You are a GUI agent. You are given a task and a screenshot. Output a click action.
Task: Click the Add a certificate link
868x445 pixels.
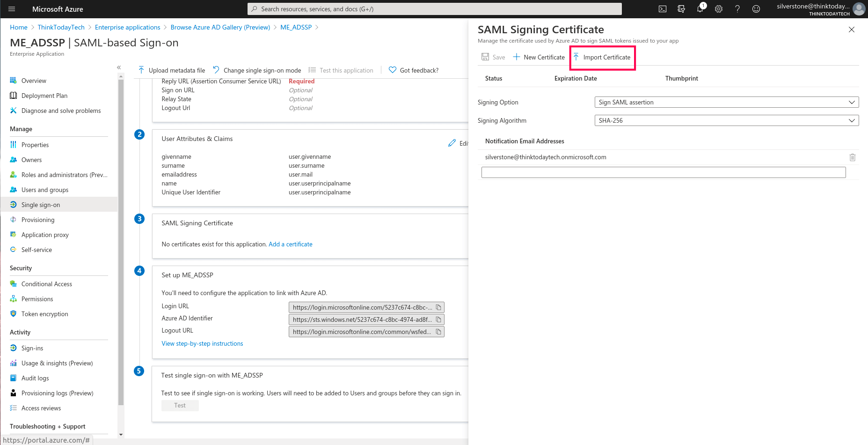(290, 244)
